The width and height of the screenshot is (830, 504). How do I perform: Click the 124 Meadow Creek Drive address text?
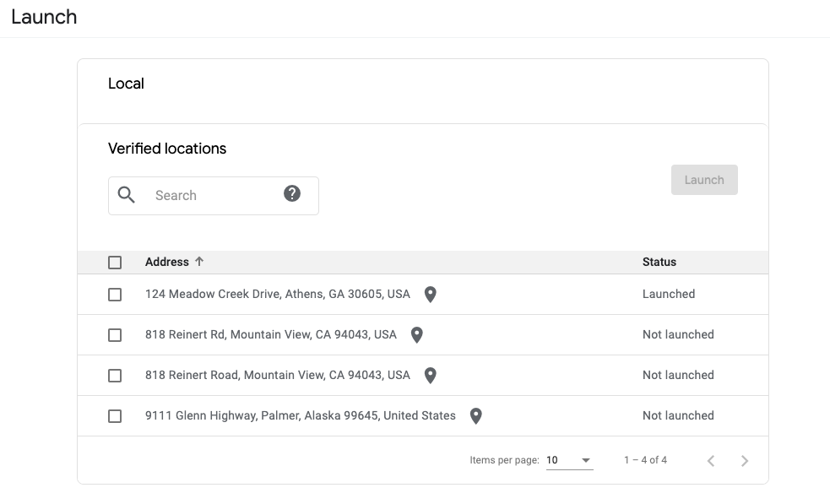click(277, 295)
